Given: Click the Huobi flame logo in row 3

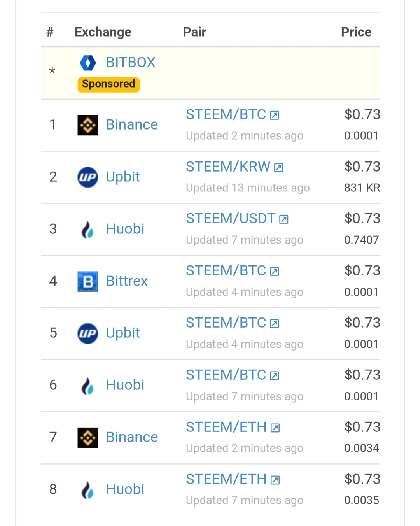Looking at the screenshot, I should [88, 230].
